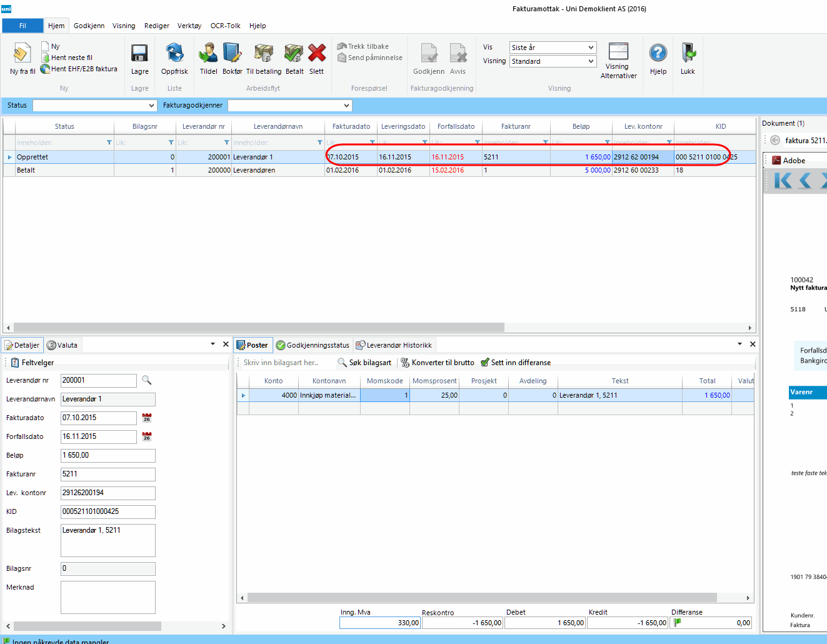The height and width of the screenshot is (644, 827).
Task: Click the Til betaling icon
Action: point(264,54)
